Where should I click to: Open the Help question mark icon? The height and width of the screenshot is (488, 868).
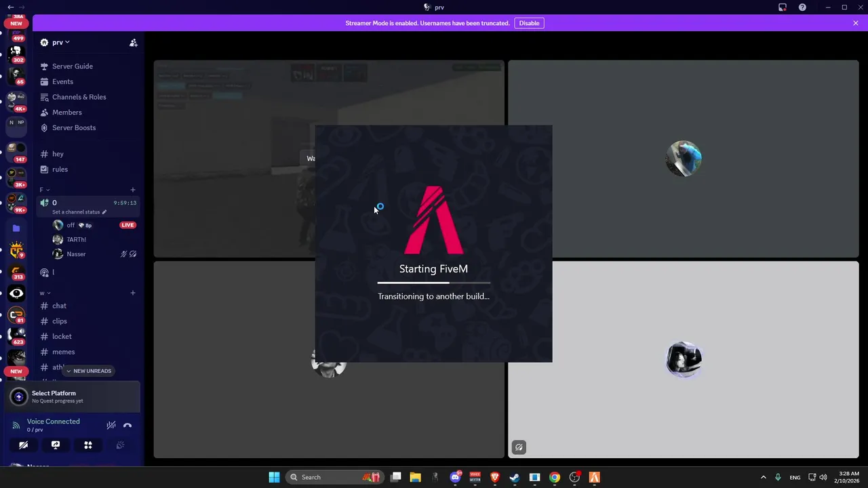coord(803,7)
